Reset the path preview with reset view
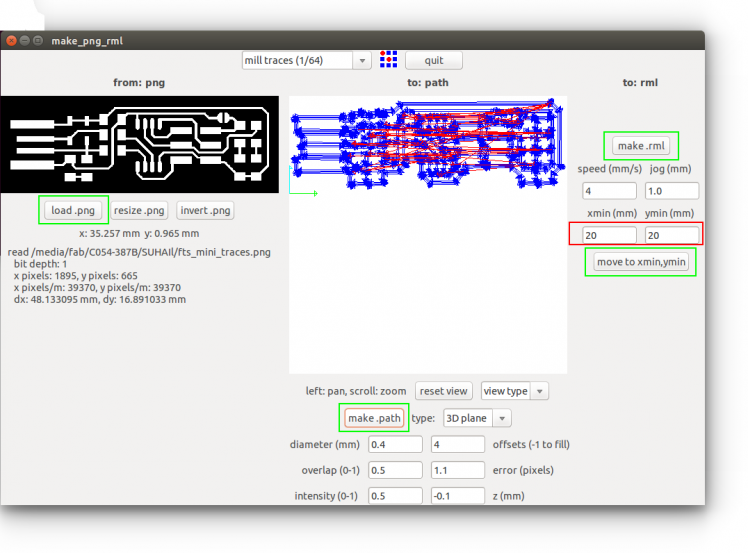The width and height of the screenshot is (748, 553). click(x=444, y=391)
